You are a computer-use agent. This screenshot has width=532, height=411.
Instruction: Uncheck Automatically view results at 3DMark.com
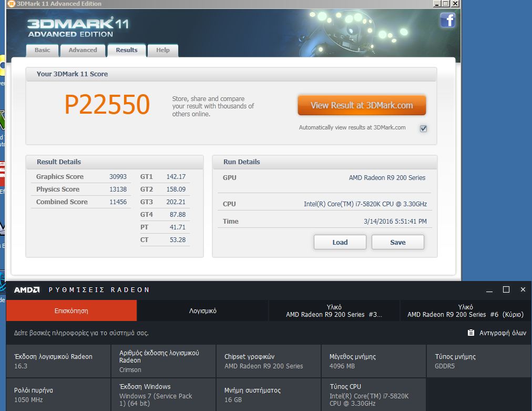(x=423, y=128)
